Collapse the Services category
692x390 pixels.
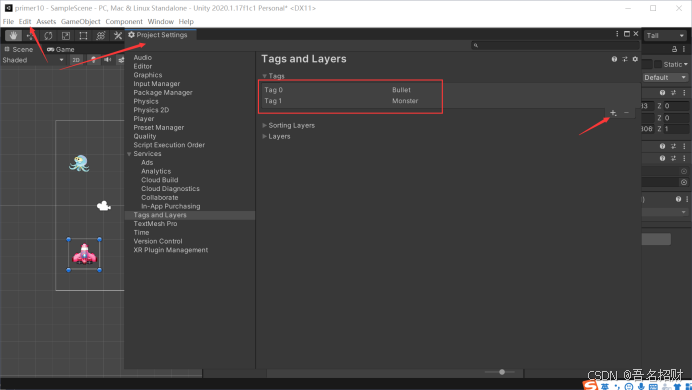129,154
